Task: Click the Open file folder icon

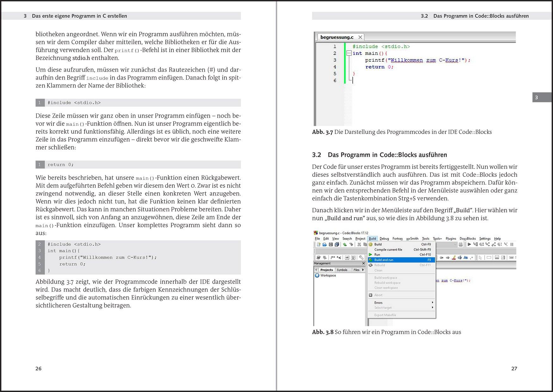Action: pos(325,244)
